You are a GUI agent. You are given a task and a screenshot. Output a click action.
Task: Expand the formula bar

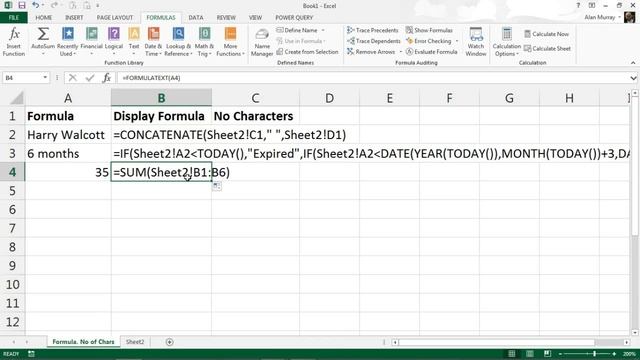633,78
